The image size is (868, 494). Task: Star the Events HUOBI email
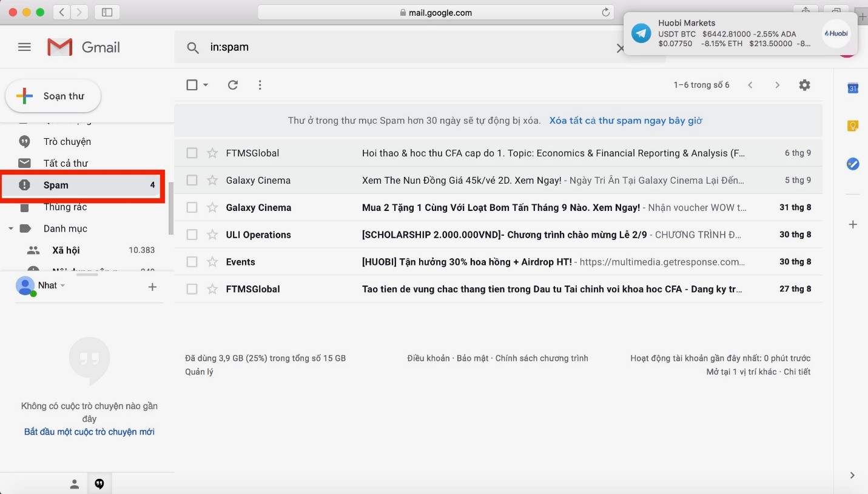pos(212,262)
